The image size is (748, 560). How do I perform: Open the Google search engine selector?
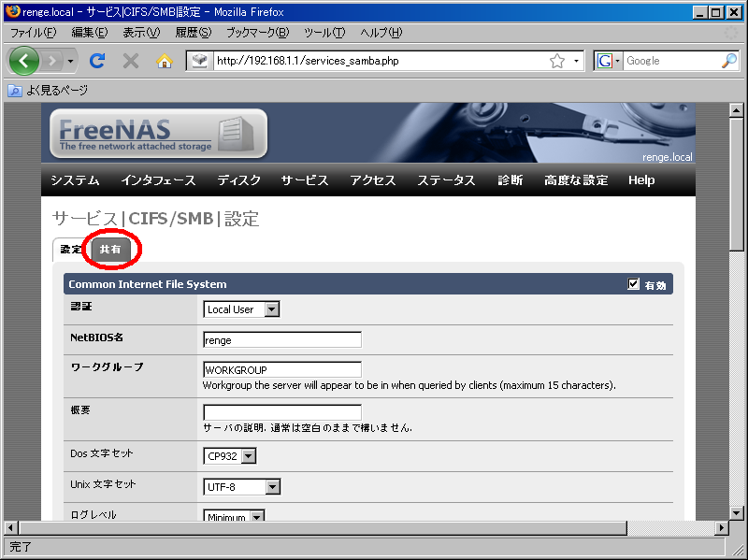click(609, 61)
